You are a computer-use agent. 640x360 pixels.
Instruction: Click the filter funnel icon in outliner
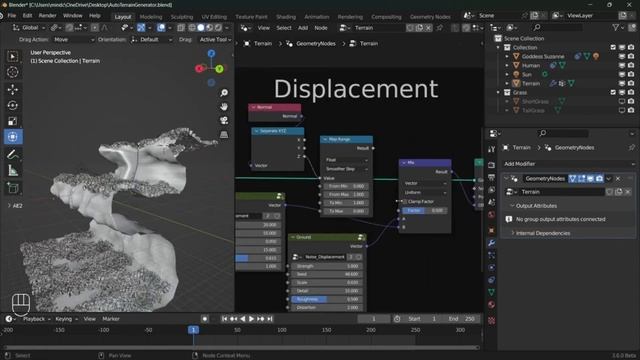coord(616,27)
